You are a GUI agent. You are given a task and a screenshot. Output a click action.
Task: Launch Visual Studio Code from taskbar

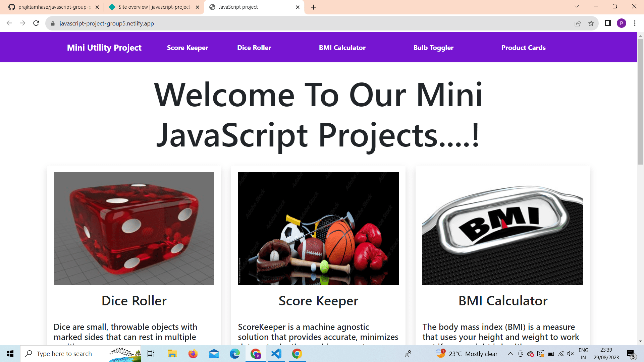point(276,354)
